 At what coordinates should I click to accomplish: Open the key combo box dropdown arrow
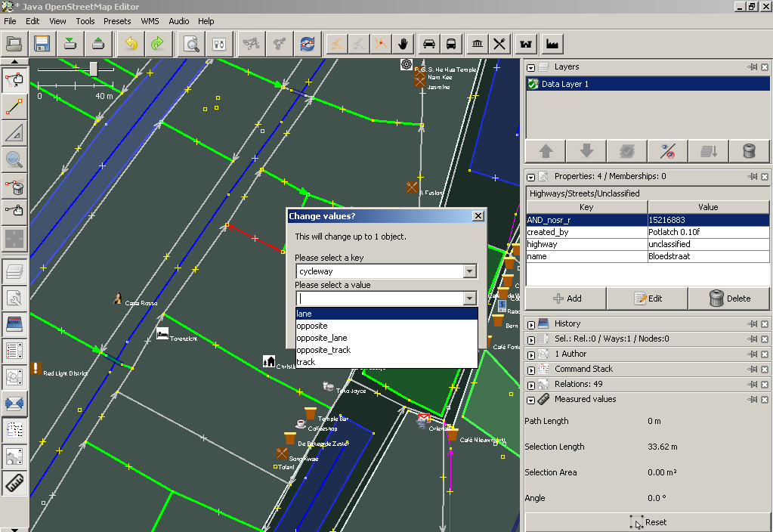tap(469, 271)
